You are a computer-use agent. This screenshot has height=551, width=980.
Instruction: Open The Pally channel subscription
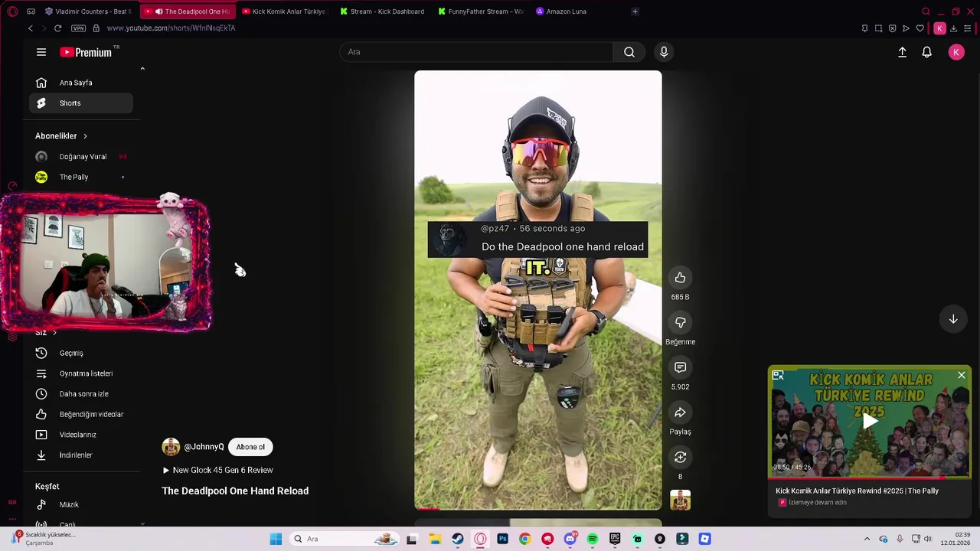tap(81, 177)
